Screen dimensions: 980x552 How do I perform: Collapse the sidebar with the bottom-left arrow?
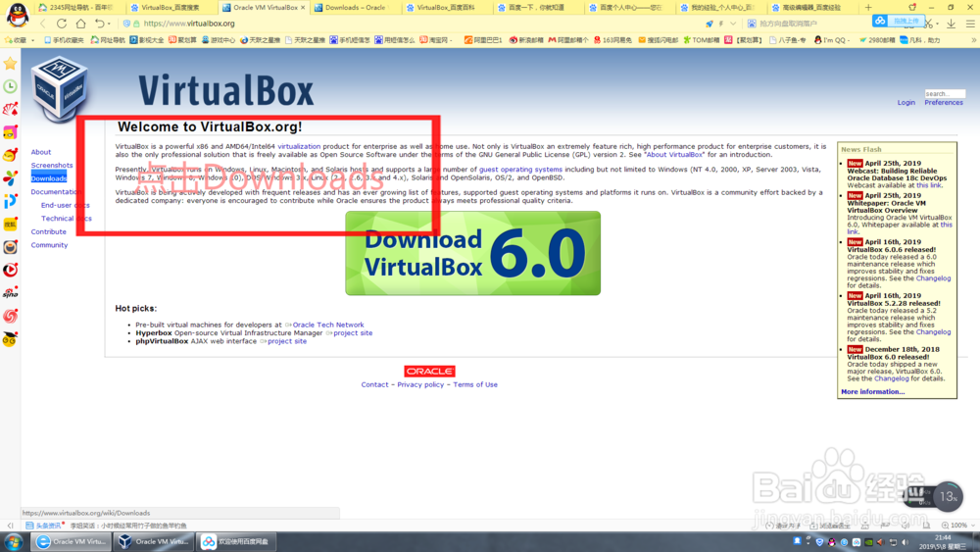pos(10,526)
